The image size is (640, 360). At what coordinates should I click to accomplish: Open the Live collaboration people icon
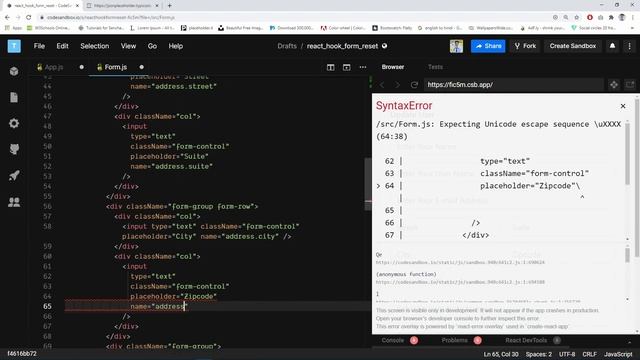[x=14, y=202]
